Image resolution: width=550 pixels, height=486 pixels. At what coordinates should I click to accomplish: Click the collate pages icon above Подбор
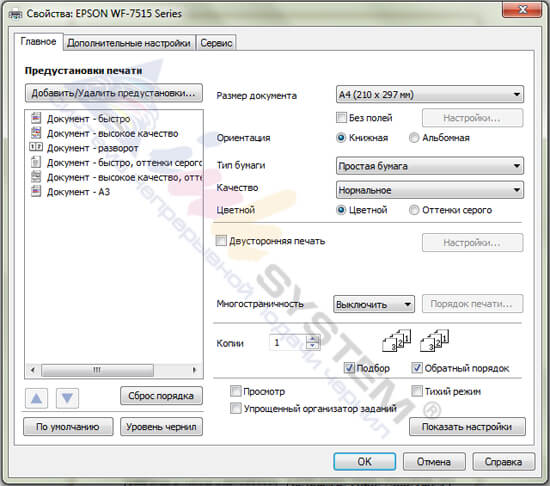(x=396, y=340)
